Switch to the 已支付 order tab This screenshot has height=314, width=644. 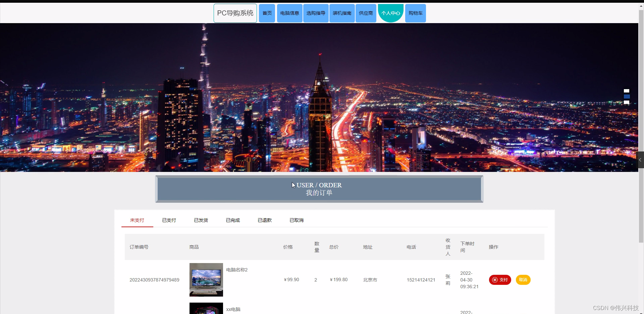point(169,220)
